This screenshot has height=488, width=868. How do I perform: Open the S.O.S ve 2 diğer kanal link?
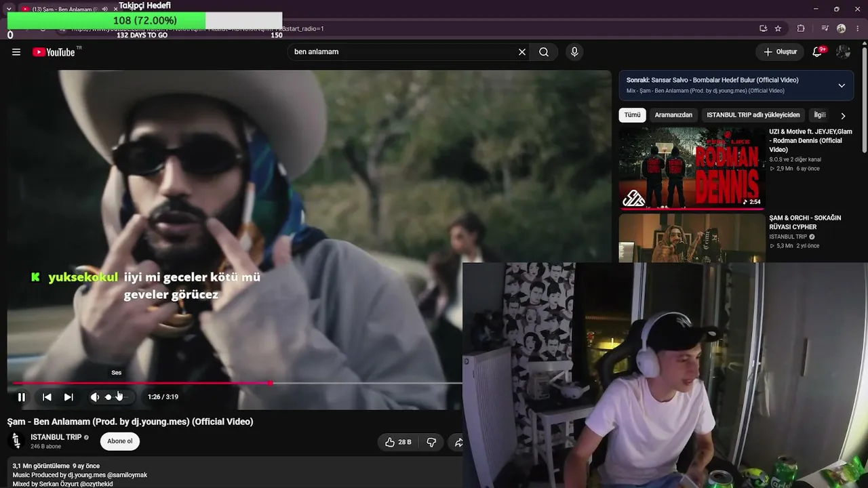click(795, 159)
